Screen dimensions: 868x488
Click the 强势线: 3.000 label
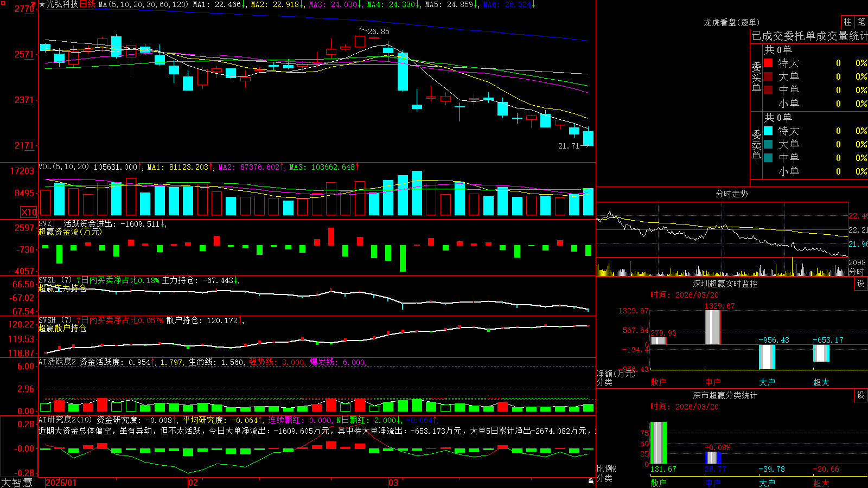pos(276,362)
